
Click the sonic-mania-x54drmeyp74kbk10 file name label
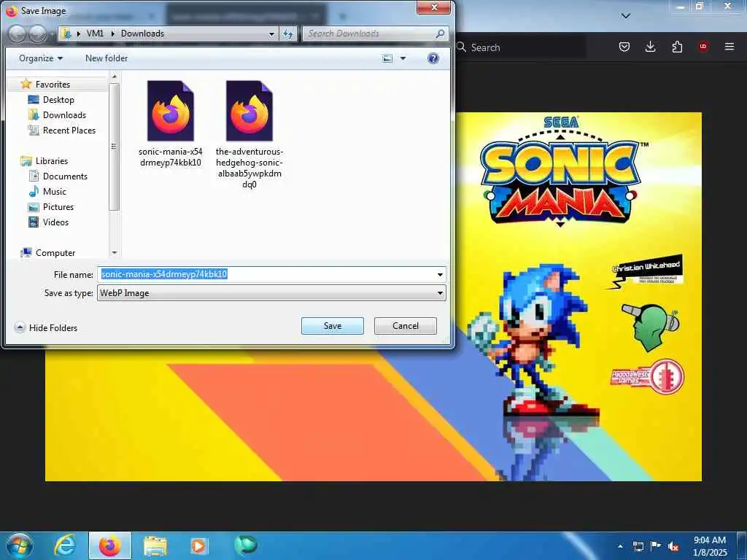pos(171,157)
